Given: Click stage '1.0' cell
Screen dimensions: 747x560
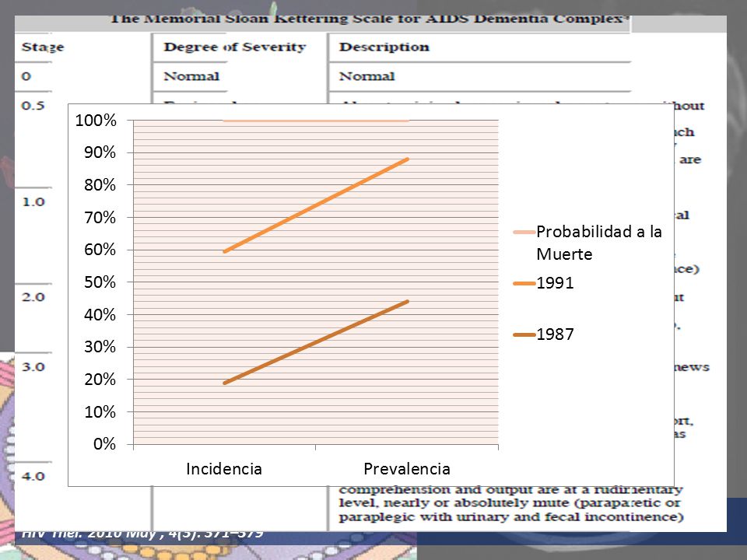Looking at the screenshot, I should point(33,201).
